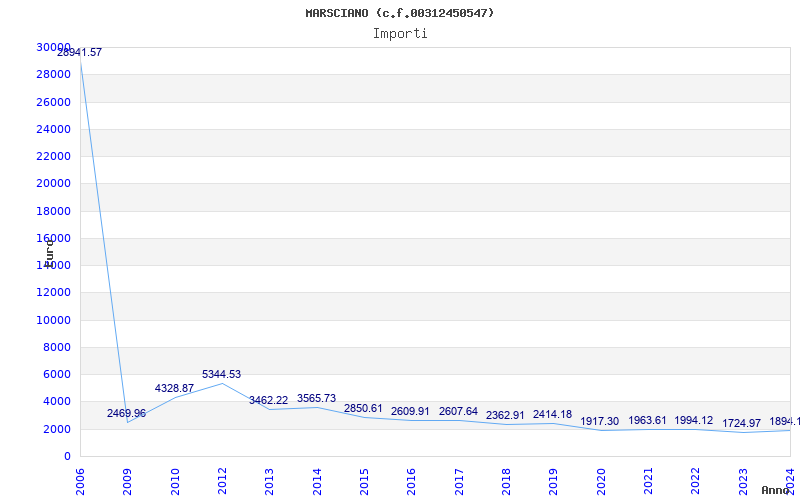Click the 22000 y-axis tick label
The height and width of the screenshot is (500, 800).
click(x=53, y=156)
